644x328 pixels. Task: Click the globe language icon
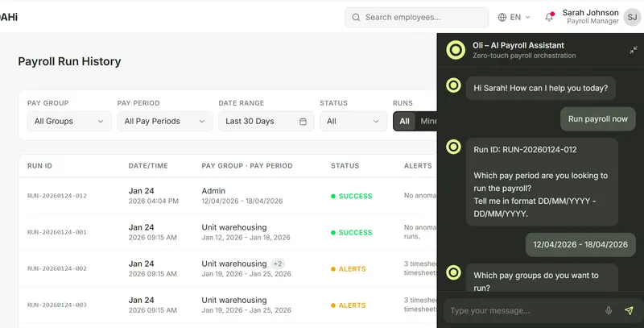click(x=502, y=17)
